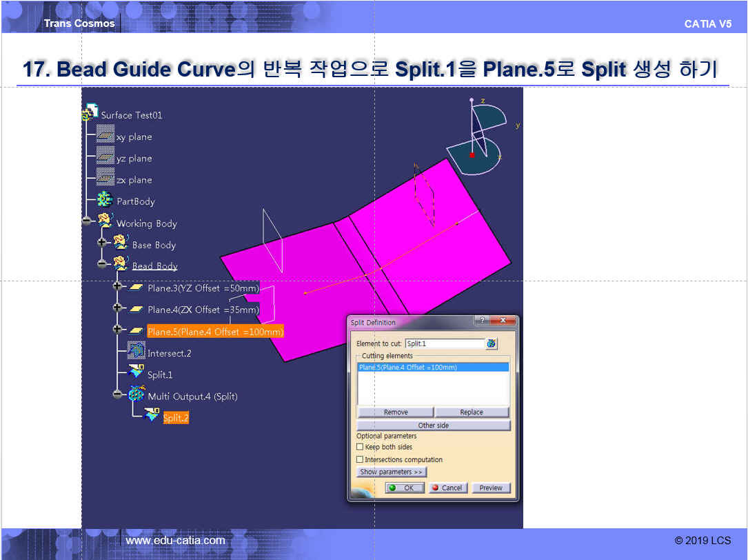Click the element selection icon beside Split.1 field
Viewport: 748px width, 560px height.
tap(492, 343)
